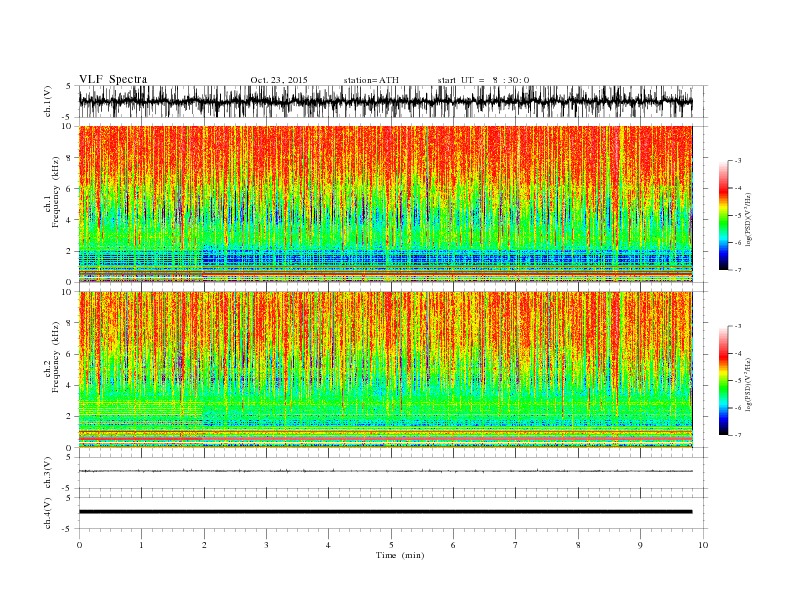Viewport: 792px width, 612px height.
Task: Click the ch.1 voltage waveform plot
Action: click(x=385, y=101)
